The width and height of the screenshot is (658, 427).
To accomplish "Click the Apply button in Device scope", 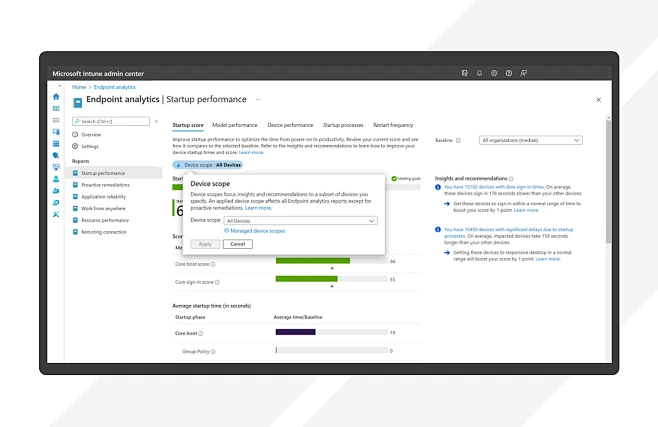I will (205, 244).
